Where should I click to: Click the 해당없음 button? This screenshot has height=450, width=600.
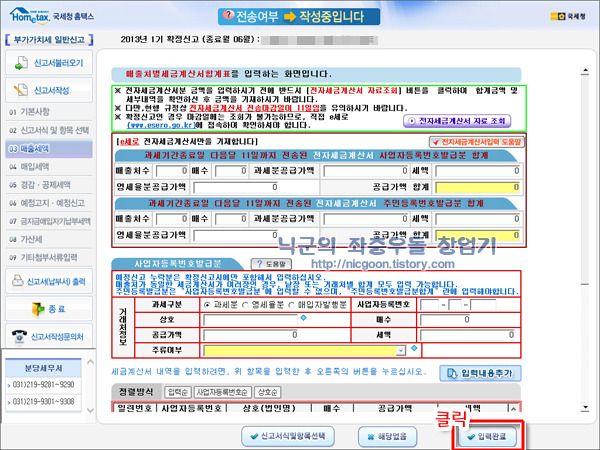(387, 437)
